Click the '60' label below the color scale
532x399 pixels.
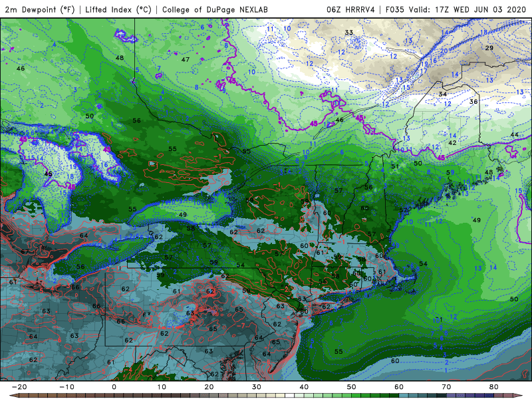[x=399, y=387]
